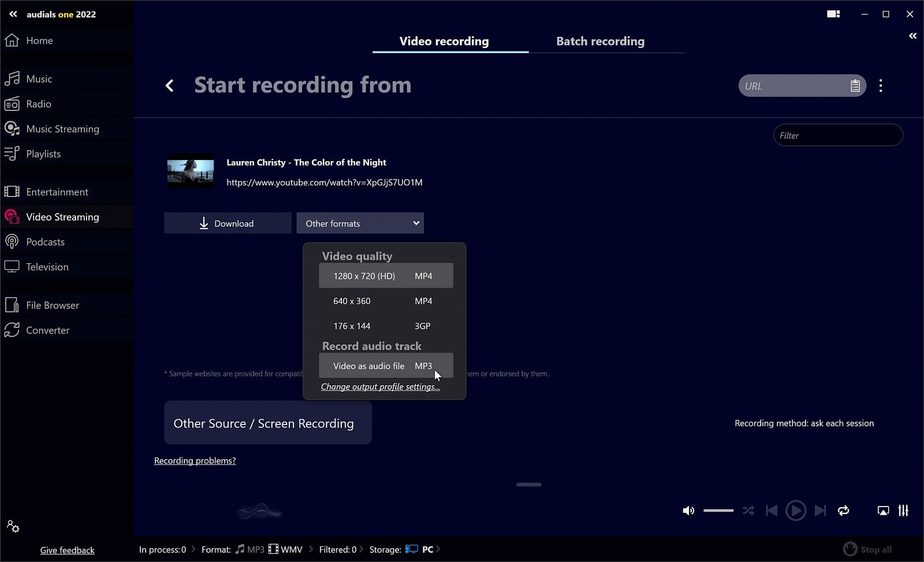Paste URL using the clipboard icon

(855, 85)
